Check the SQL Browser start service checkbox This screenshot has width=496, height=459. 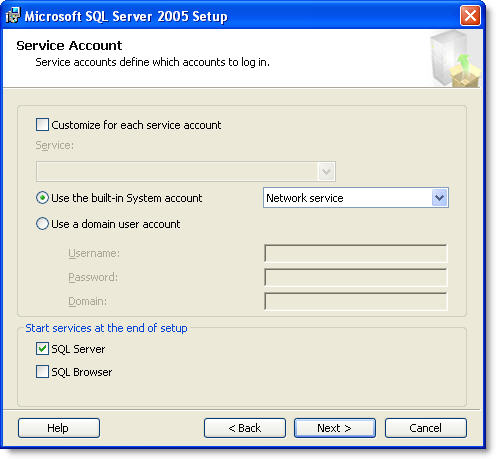pyautogui.click(x=42, y=371)
